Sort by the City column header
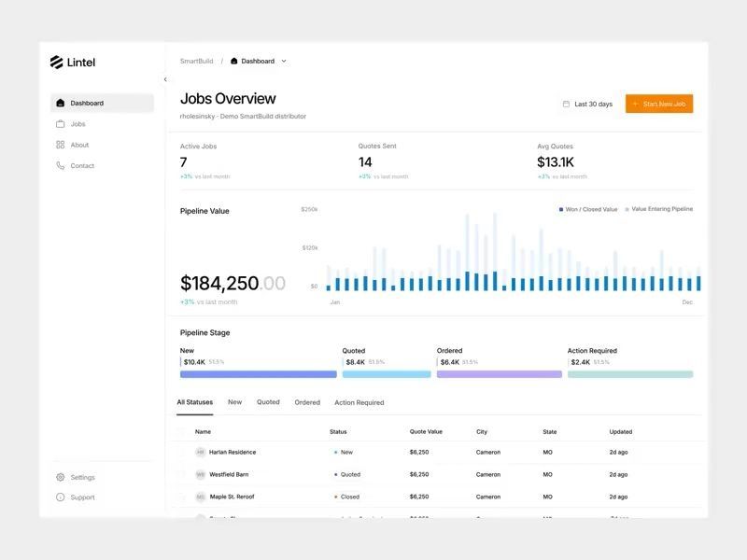Viewport: 747px width, 560px height. coord(482,432)
